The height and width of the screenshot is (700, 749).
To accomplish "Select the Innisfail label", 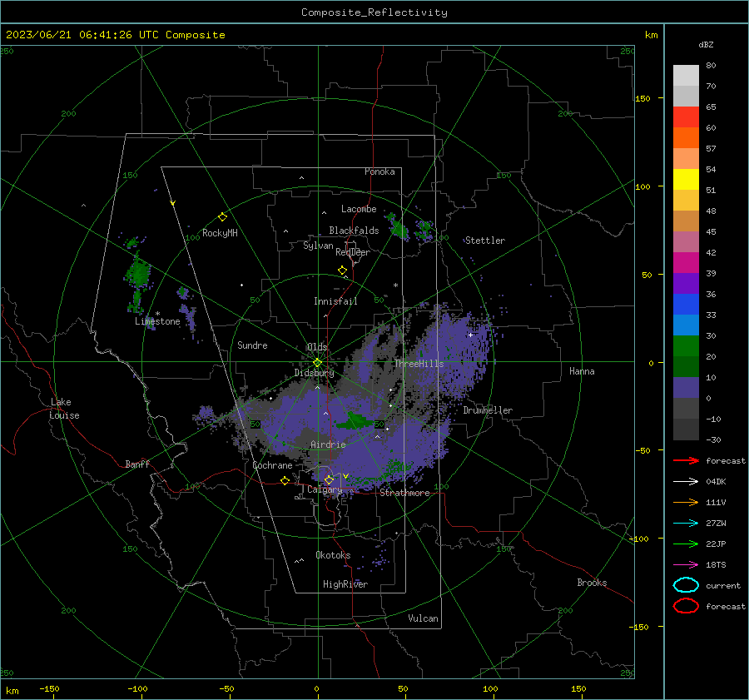I will point(335,301).
